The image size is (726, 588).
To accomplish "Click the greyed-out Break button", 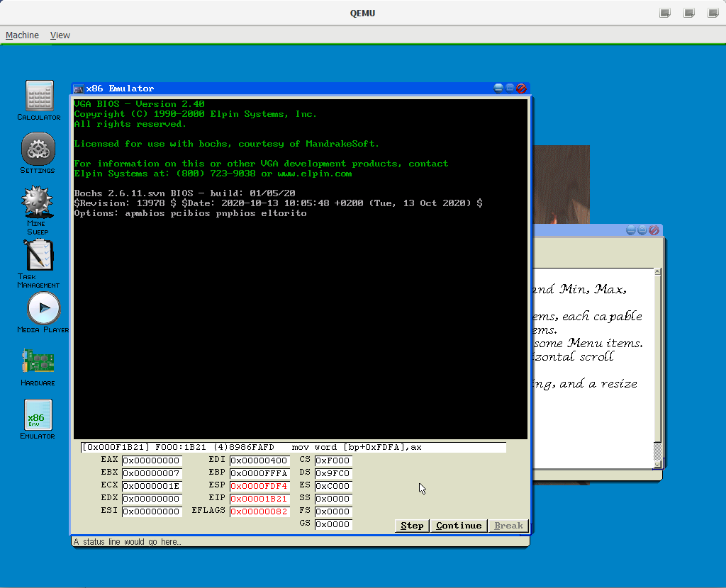I will pos(508,526).
